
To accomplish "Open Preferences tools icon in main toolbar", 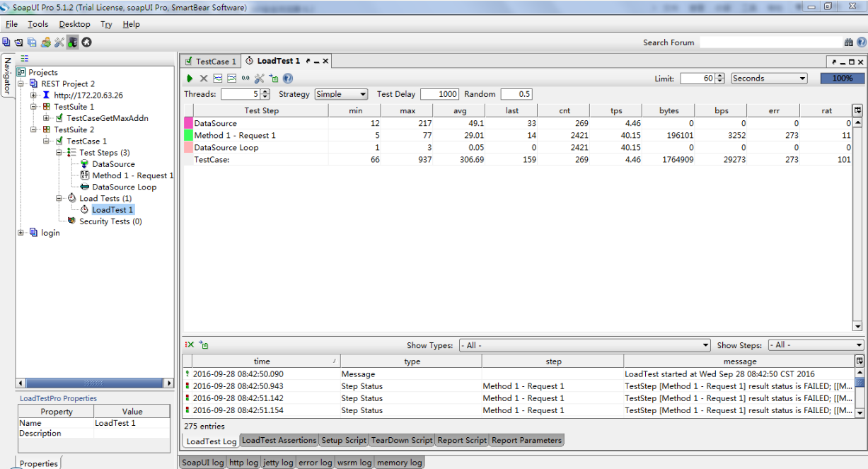I will pos(59,42).
